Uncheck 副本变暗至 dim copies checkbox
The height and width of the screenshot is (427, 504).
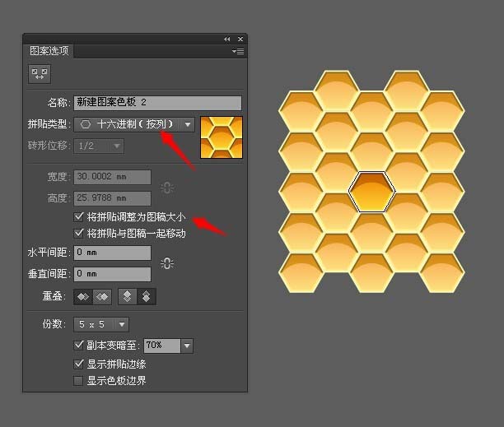click(78, 345)
